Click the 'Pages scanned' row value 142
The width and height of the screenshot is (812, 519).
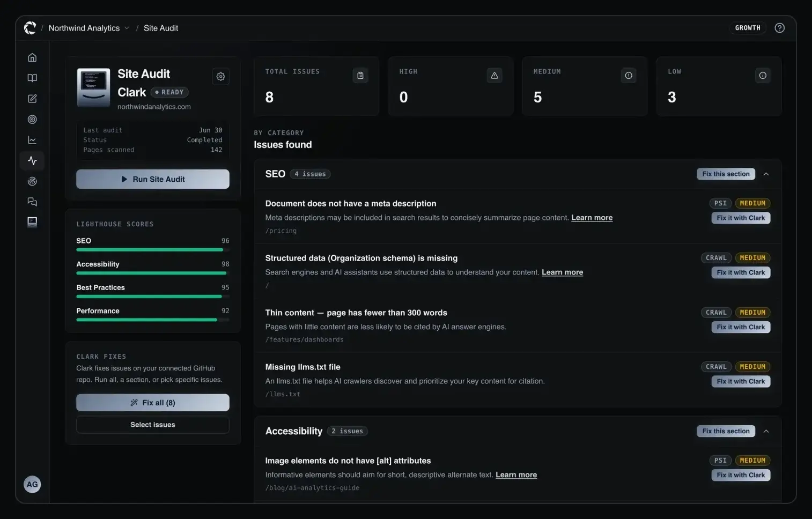click(x=216, y=150)
